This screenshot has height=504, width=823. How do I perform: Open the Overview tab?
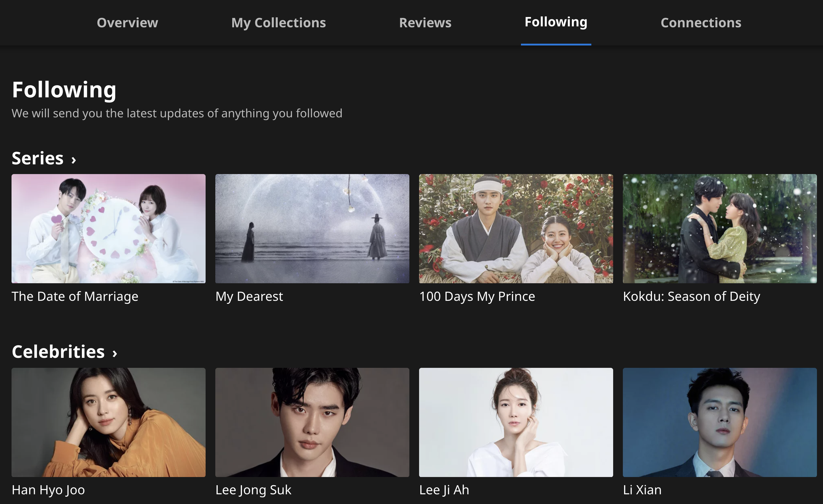pyautogui.click(x=127, y=23)
